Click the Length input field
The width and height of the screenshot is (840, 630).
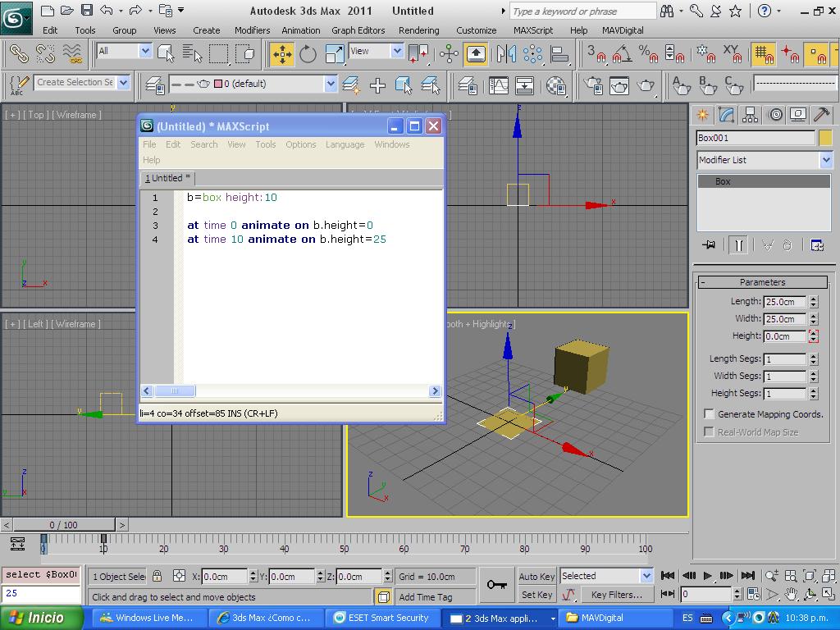coord(785,302)
